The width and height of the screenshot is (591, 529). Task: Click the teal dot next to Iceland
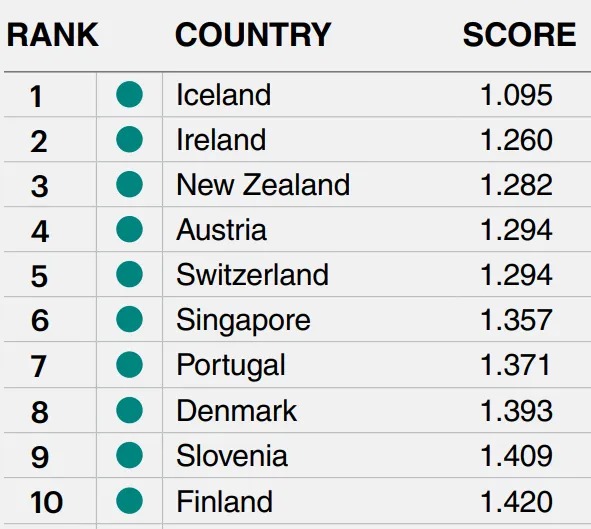point(129,94)
